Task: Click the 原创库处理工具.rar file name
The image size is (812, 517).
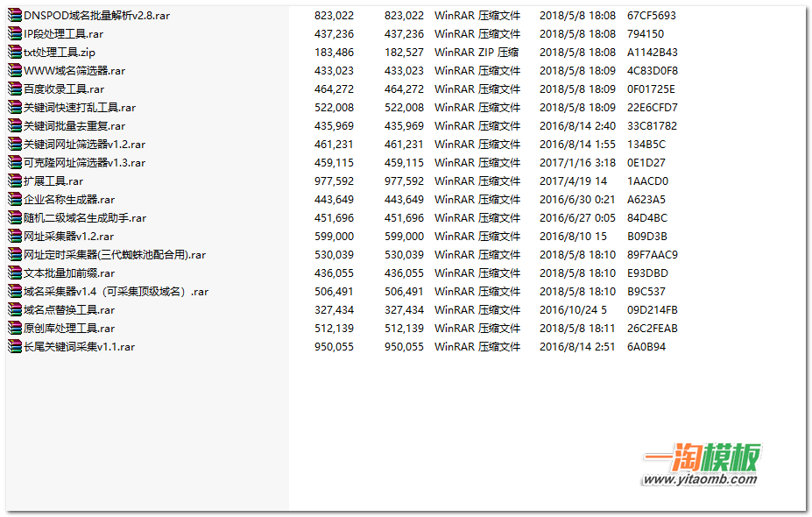Action: [x=69, y=328]
